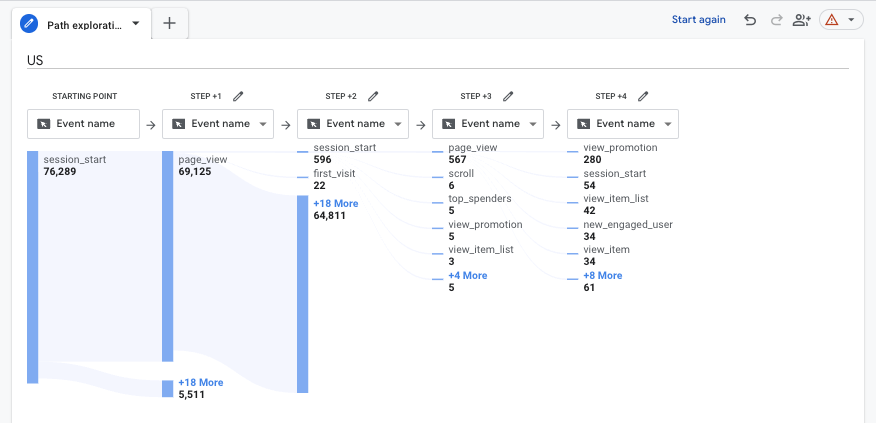Viewport: 876px width, 423px height.
Task: Click the STEP +4 header label
Action: tap(611, 96)
